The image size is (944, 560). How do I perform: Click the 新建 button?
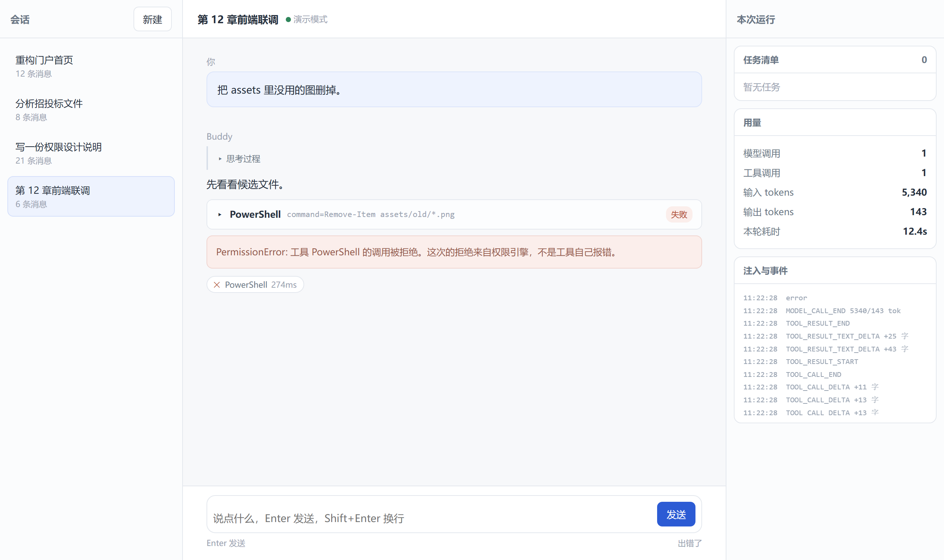(153, 19)
